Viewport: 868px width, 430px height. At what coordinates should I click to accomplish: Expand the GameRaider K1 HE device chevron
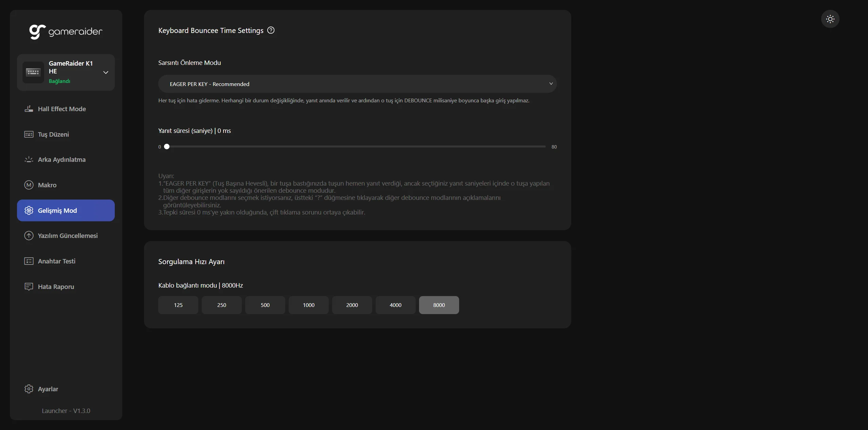(x=106, y=72)
